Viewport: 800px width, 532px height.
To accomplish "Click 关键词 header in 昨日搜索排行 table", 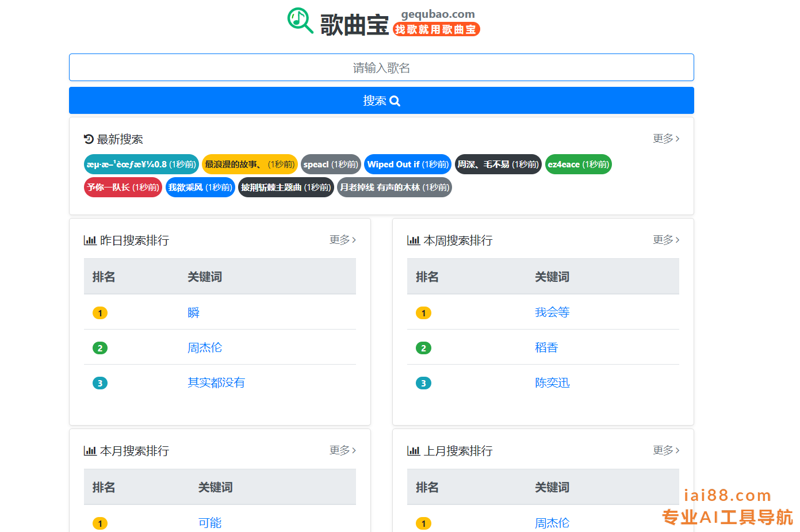I will pos(205,277).
